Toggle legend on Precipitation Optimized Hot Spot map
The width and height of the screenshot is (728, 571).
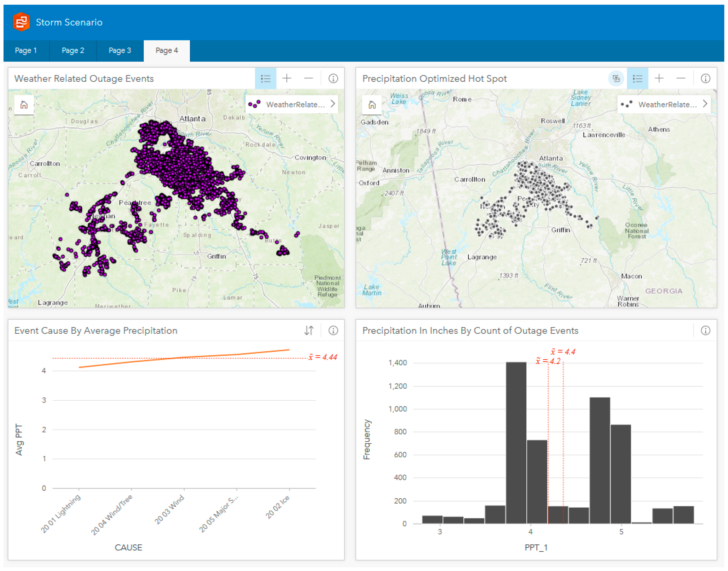(637, 79)
